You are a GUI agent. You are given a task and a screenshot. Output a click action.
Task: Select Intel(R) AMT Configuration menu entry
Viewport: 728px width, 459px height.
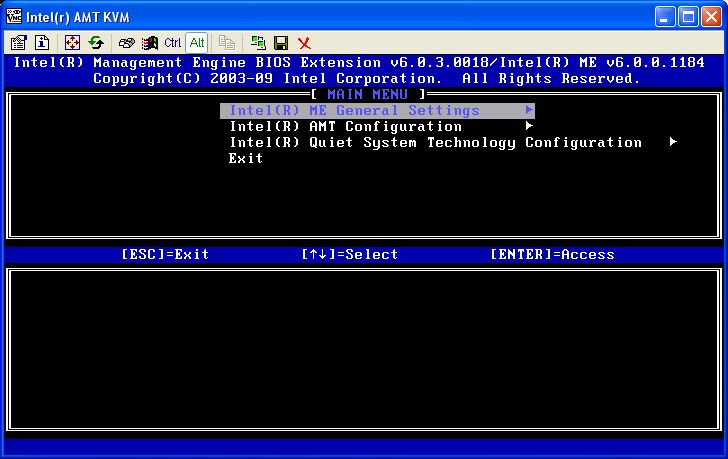click(345, 127)
